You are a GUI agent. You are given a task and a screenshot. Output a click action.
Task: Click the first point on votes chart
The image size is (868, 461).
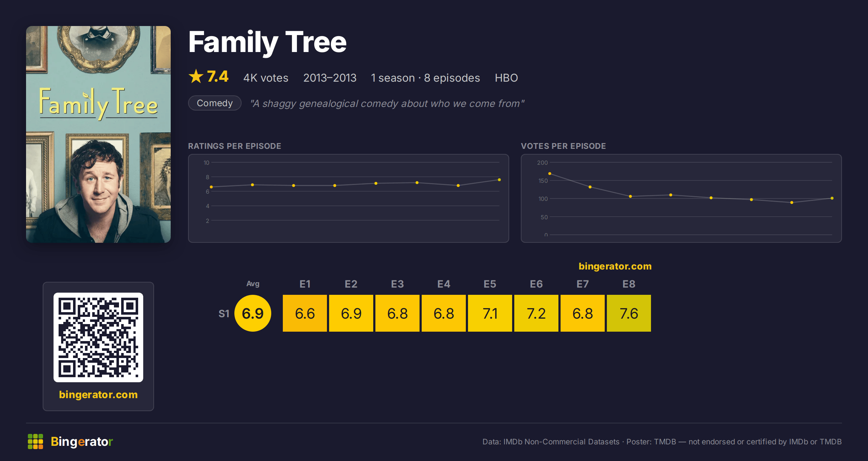pos(550,174)
